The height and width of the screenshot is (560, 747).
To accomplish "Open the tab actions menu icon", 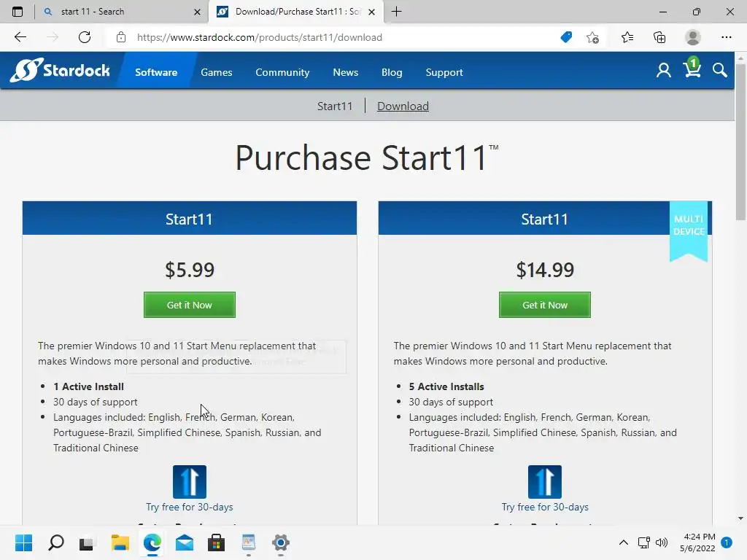I will point(18,12).
